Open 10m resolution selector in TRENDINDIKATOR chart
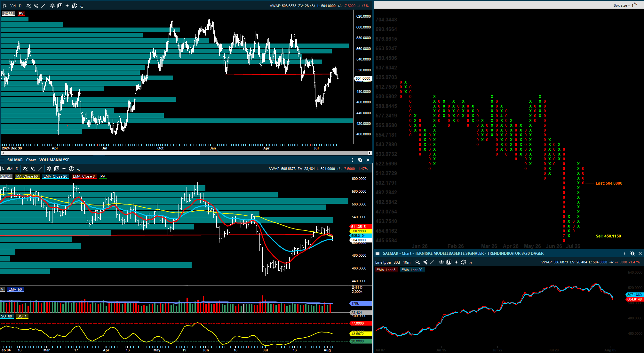 coord(407,262)
